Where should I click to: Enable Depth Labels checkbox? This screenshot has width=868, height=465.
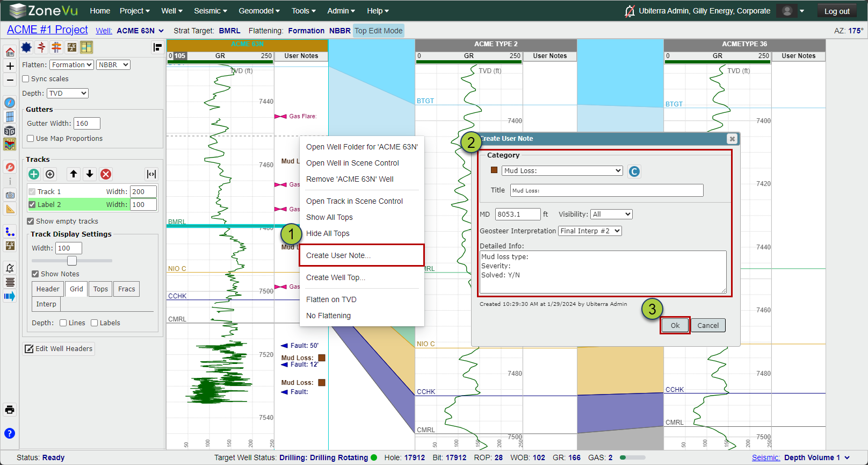point(95,323)
